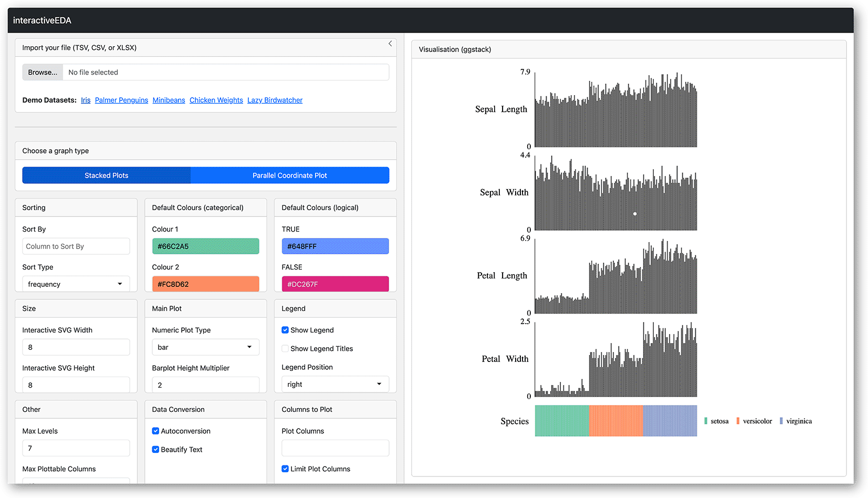Image resolution: width=868 pixels, height=498 pixels.
Task: Toggle Limit Plot Columns checkbox
Action: pyautogui.click(x=285, y=469)
